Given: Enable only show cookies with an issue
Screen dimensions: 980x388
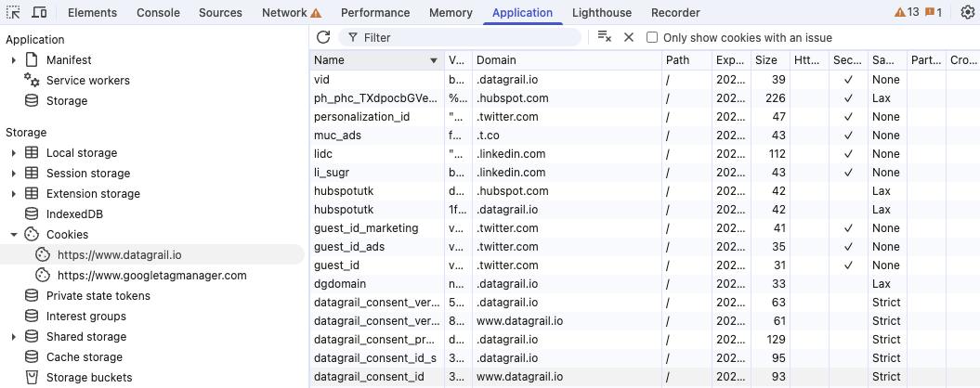Looking at the screenshot, I should 652,38.
